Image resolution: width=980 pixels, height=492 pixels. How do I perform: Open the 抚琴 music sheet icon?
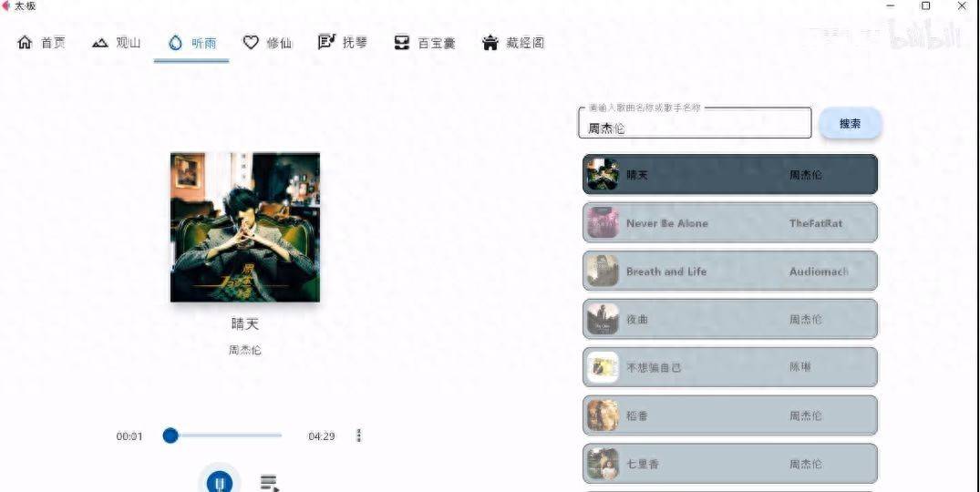327,42
